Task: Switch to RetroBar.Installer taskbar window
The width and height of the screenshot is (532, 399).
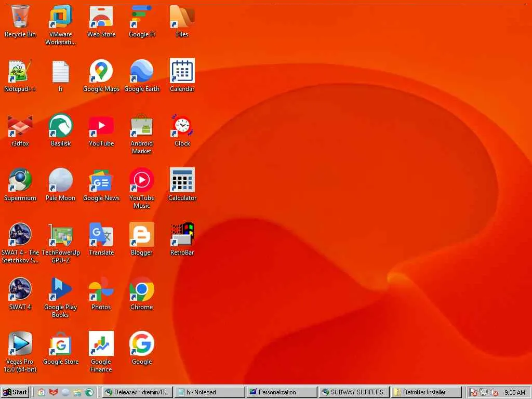Action: (x=426, y=392)
